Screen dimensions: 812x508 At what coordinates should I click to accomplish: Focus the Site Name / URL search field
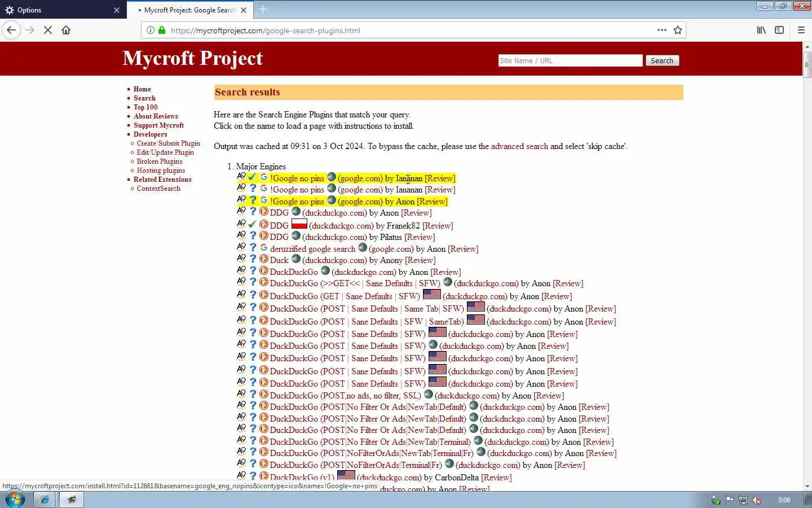click(570, 60)
